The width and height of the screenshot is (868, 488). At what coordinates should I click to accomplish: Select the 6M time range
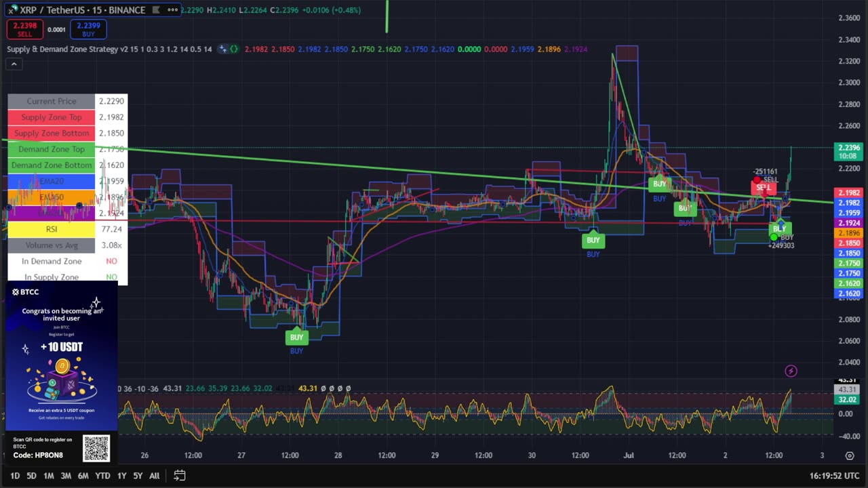[x=83, y=476]
